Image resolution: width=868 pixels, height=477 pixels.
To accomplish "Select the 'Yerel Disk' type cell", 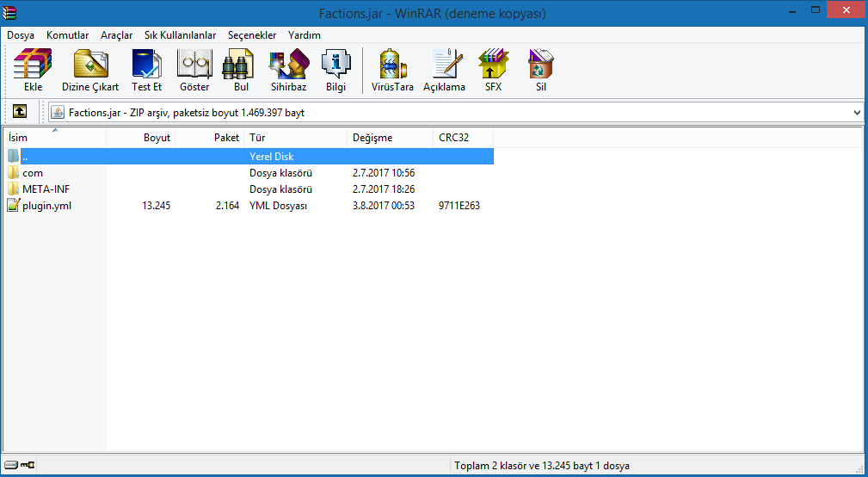I will click(271, 157).
